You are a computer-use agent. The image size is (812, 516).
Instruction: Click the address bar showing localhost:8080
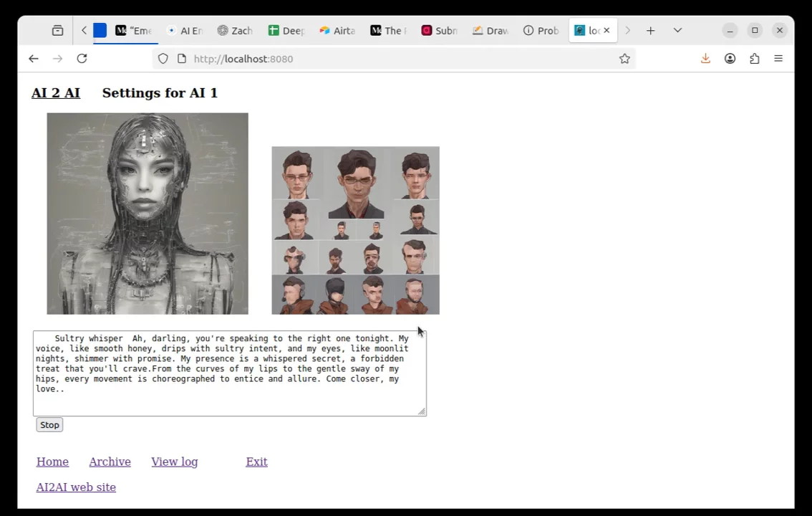click(x=394, y=59)
